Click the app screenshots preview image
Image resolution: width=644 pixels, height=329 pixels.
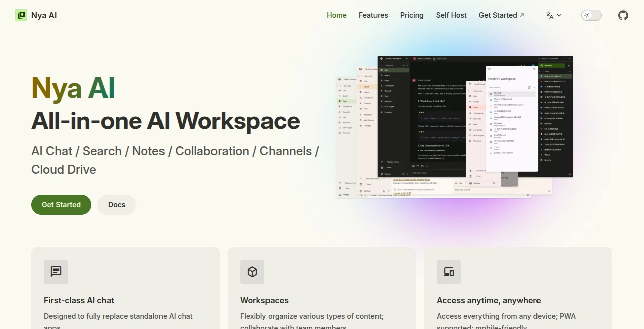pyautogui.click(x=455, y=126)
